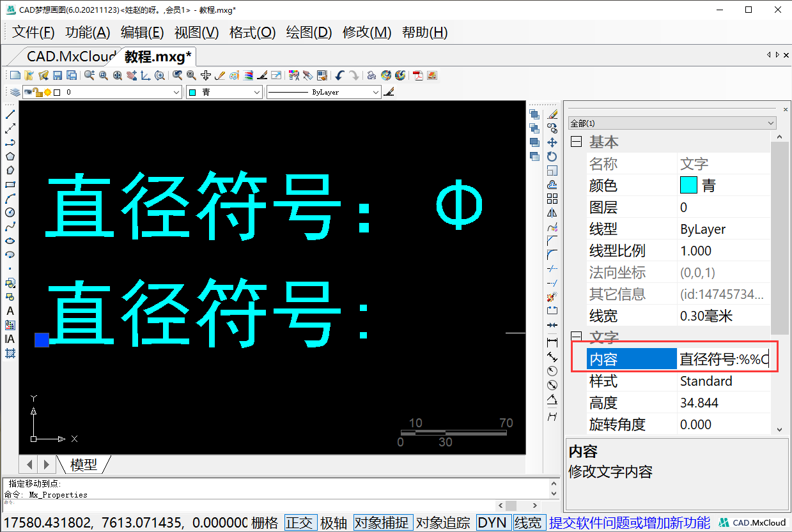Click the properties panel vertical scrollbar

780,238
